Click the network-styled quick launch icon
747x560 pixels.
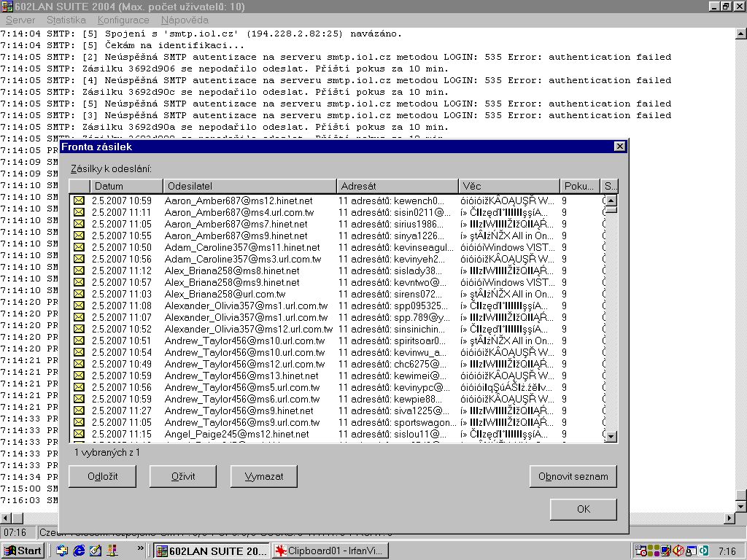pos(112,551)
